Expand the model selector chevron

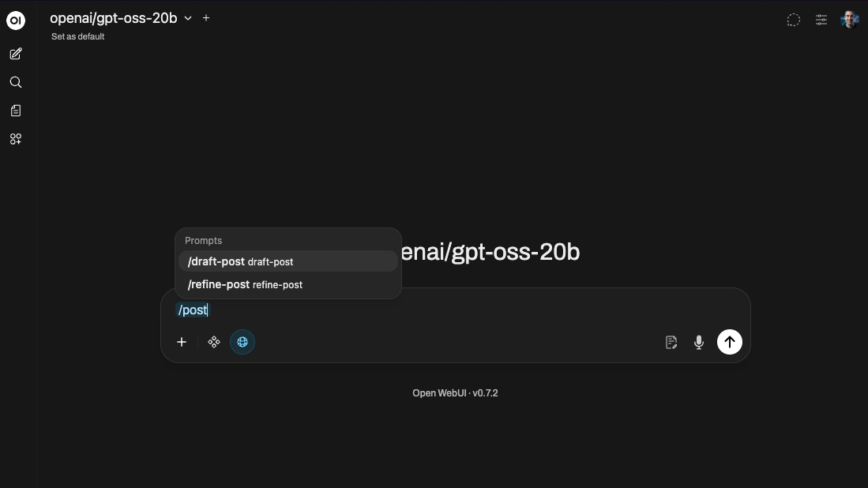188,18
